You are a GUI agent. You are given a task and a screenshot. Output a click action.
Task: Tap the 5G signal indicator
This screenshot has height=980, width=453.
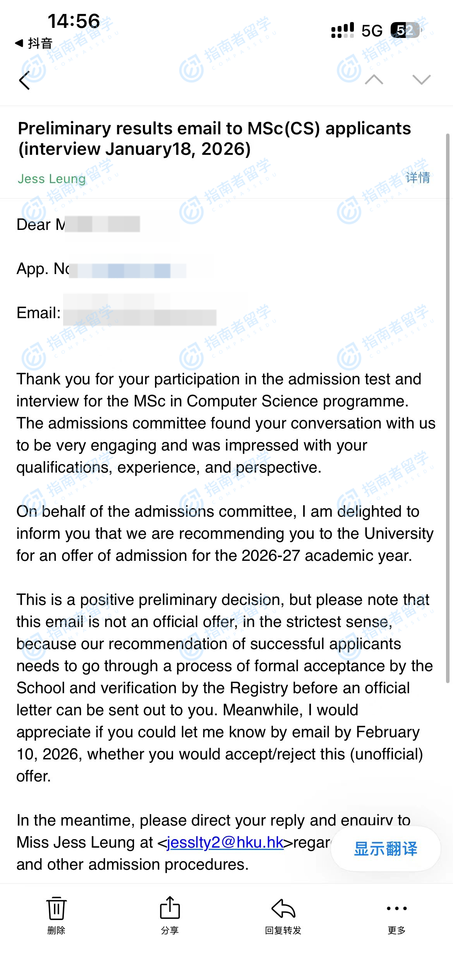click(372, 31)
